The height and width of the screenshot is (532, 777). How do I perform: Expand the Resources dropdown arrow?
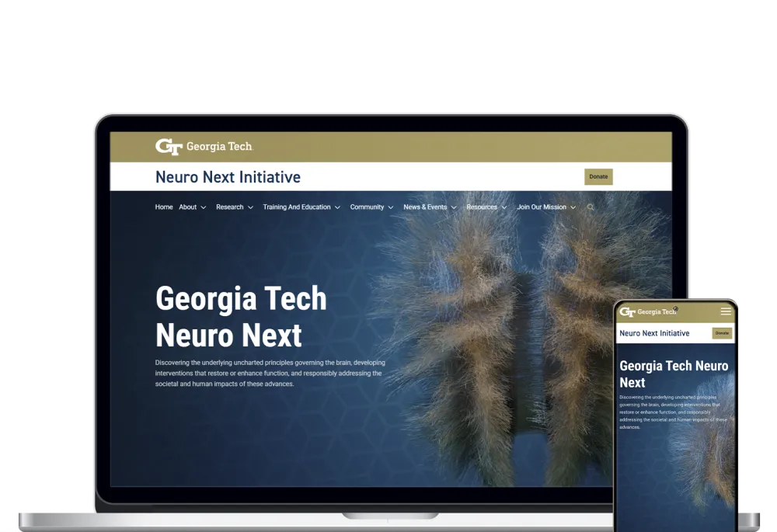point(503,208)
